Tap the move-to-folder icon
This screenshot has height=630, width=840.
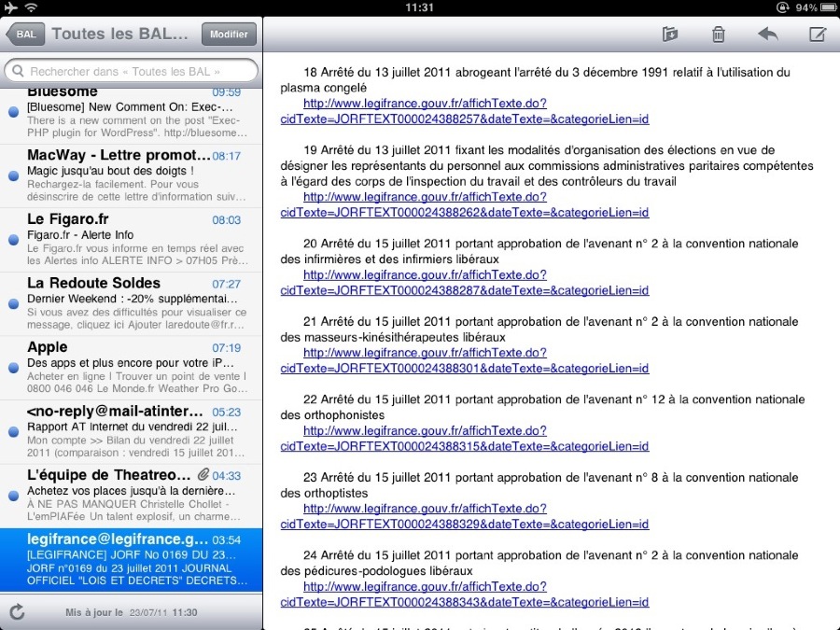click(x=669, y=35)
